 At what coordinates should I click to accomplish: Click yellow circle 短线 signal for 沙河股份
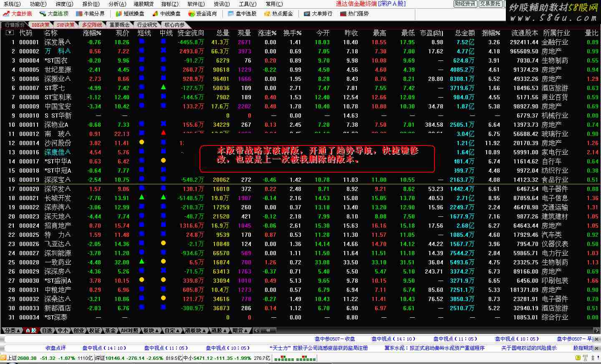pyautogui.click(x=141, y=142)
